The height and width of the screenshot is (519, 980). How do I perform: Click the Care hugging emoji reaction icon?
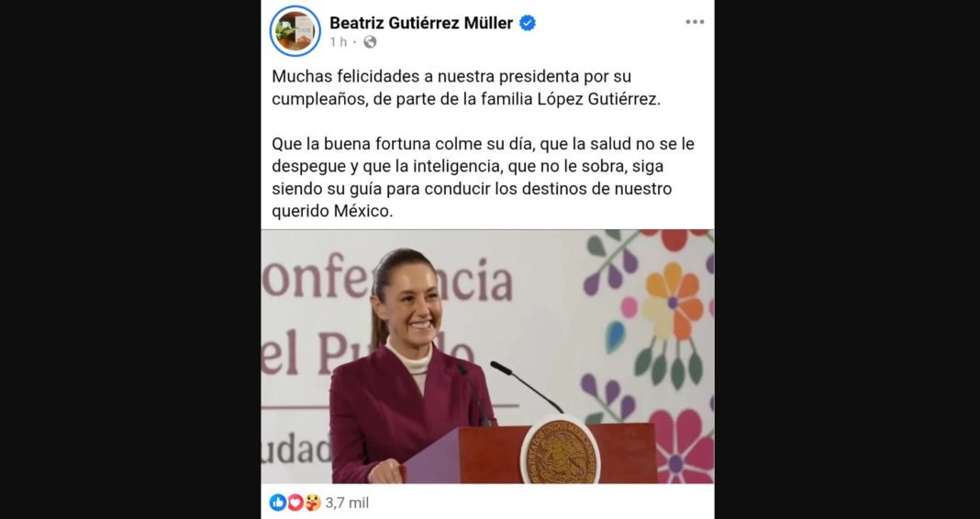(313, 502)
